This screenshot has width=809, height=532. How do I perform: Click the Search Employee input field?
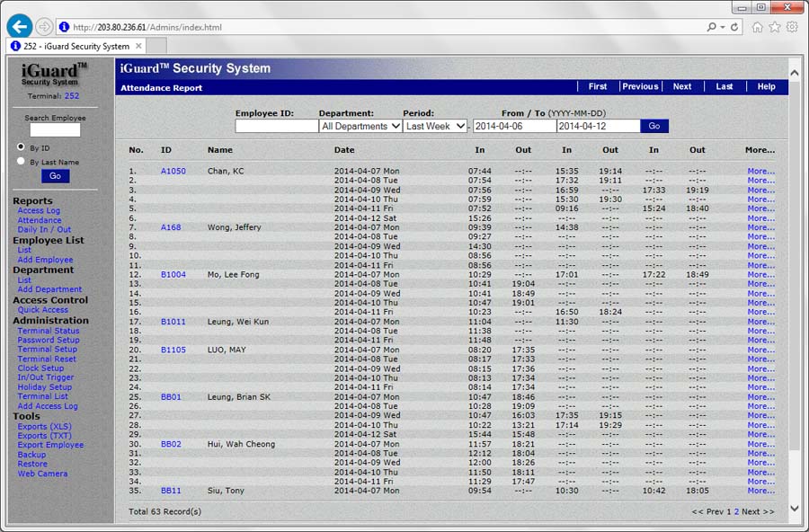click(x=55, y=129)
